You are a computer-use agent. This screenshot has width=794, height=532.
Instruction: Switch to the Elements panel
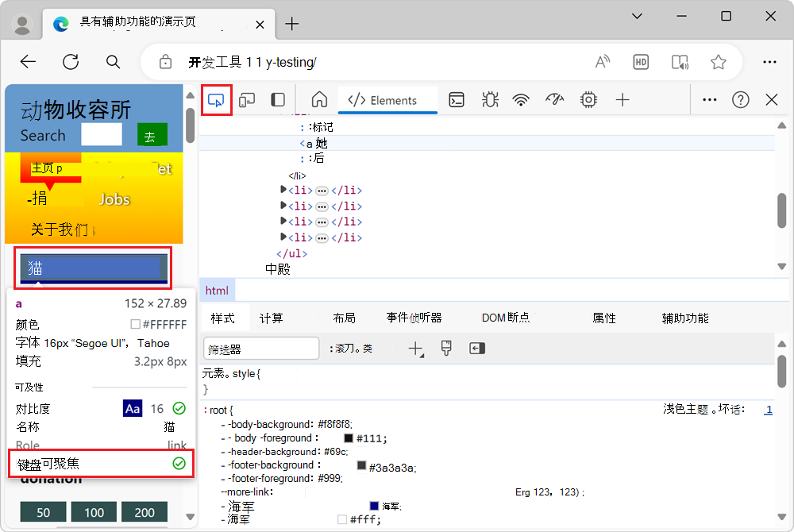tap(387, 99)
